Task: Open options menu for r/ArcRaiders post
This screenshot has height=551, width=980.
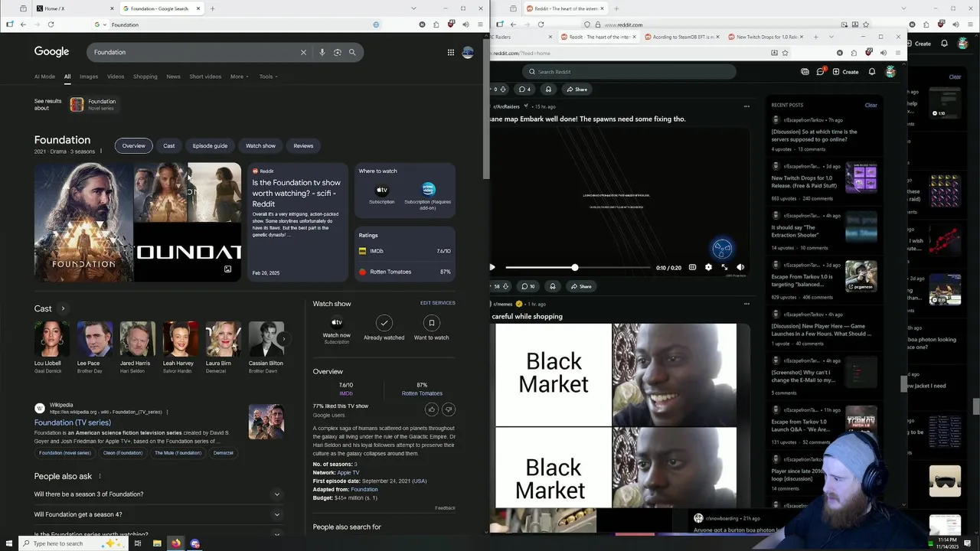Action: coord(746,106)
